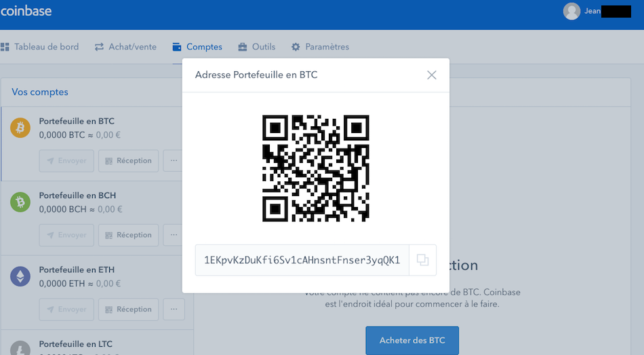Click the Litecoin grey coin icon

(x=20, y=348)
